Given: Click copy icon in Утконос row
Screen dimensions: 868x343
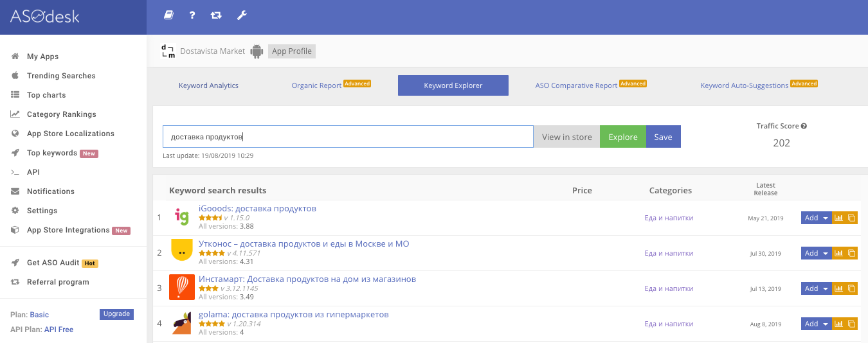Looking at the screenshot, I should (x=851, y=253).
